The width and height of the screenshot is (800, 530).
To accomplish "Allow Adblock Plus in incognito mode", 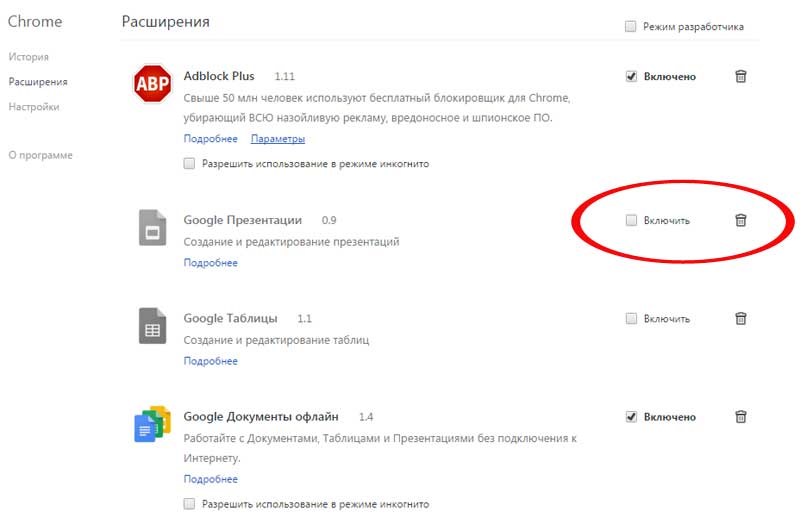I will (189, 164).
